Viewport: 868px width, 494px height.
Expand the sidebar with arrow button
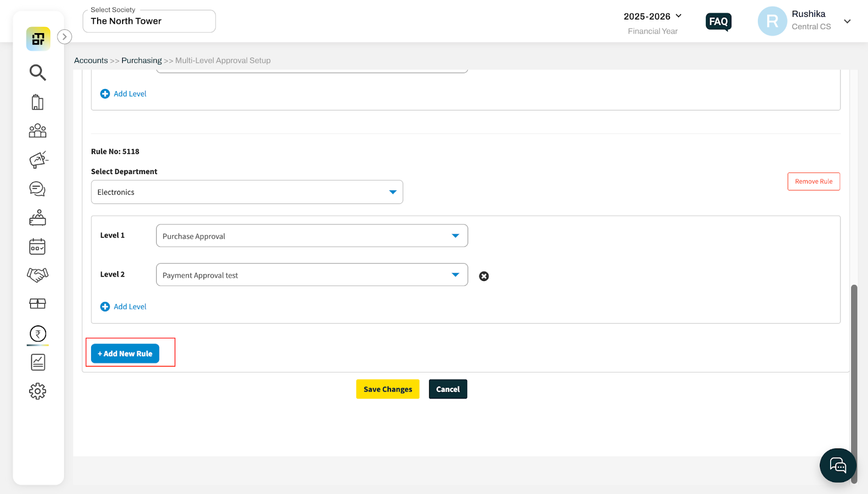coord(65,37)
